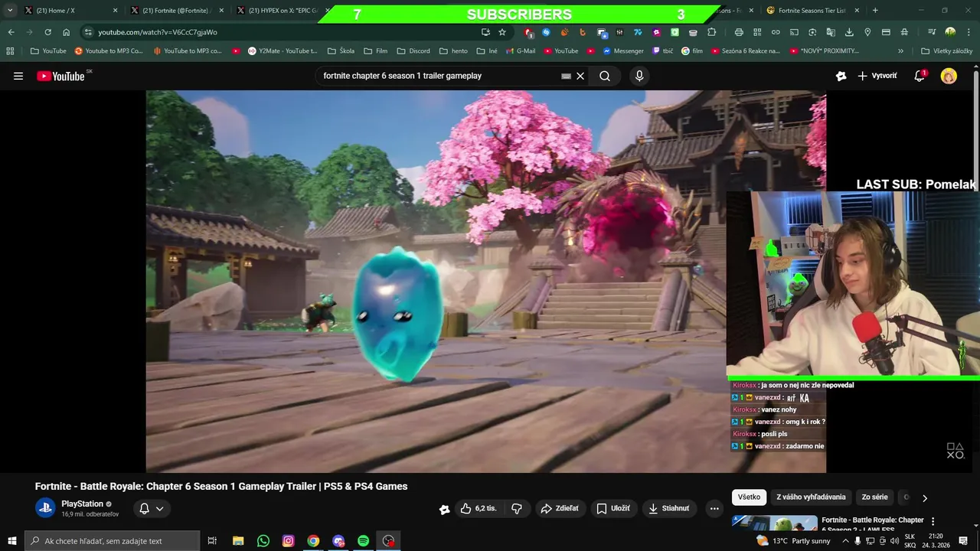Viewport: 980px width, 551px height.
Task: Open the YouTube account avatar menu
Action: click(x=949, y=76)
